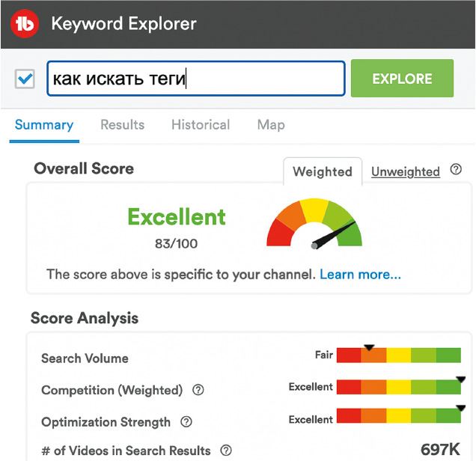Toggle the checkbox beside the search field
This screenshot has height=461, width=476.
[25, 79]
